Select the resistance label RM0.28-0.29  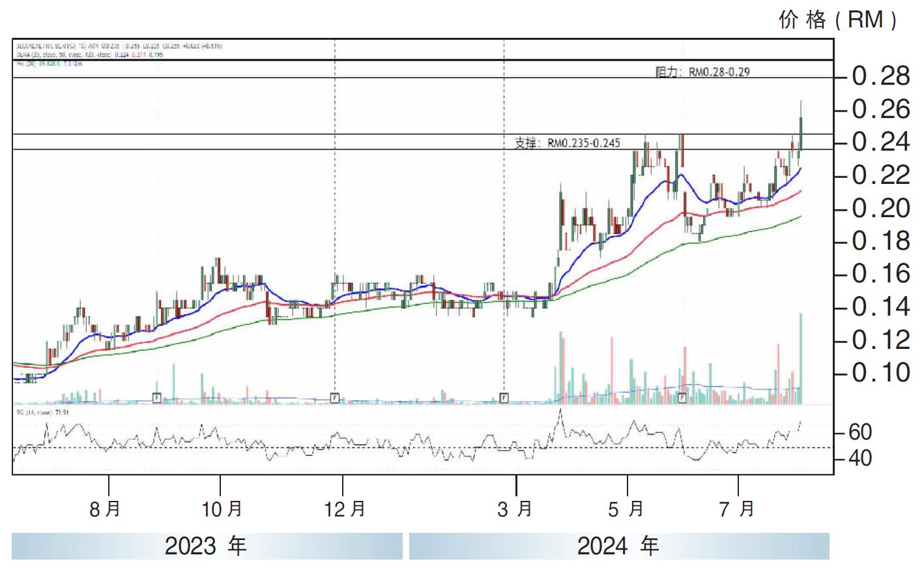coord(702,72)
